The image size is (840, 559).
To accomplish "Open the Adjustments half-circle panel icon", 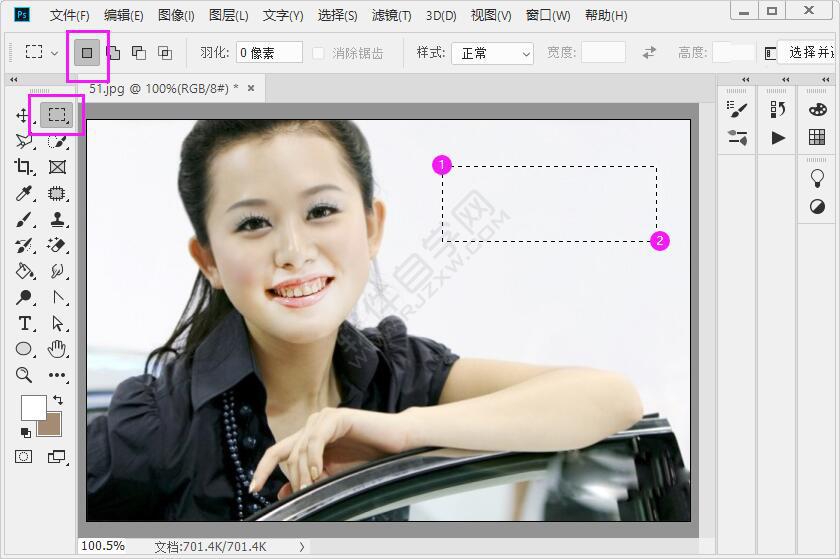I will point(818,206).
